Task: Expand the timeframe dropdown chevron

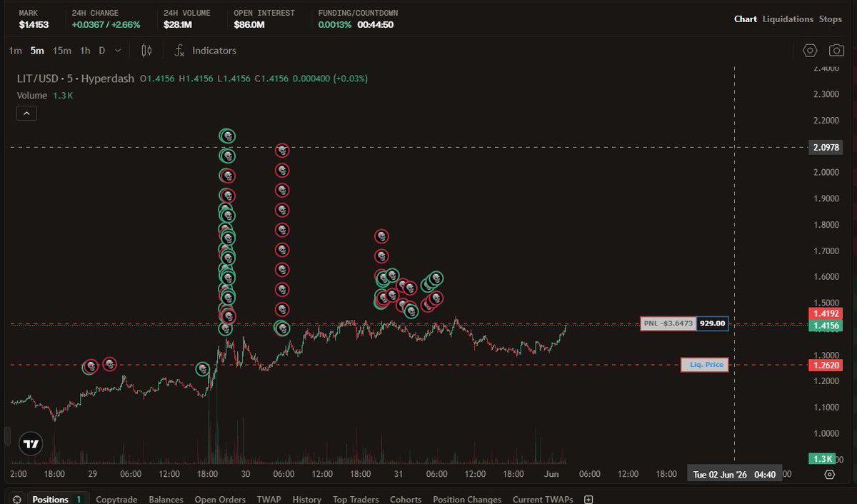Action: point(118,51)
